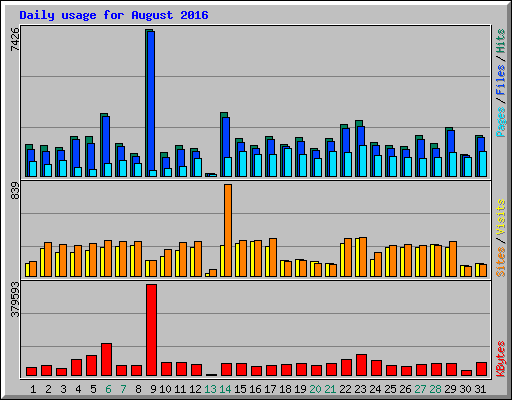
Task: Select day label 5 on the x-axis
Action: pyautogui.click(x=93, y=389)
